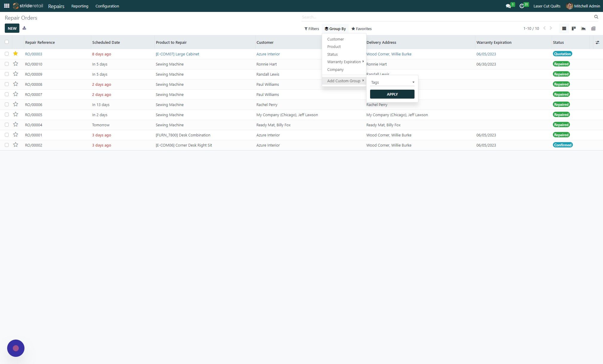Open repair order RO/00003 link
Screen dimensions: 603x364
(x=33, y=54)
